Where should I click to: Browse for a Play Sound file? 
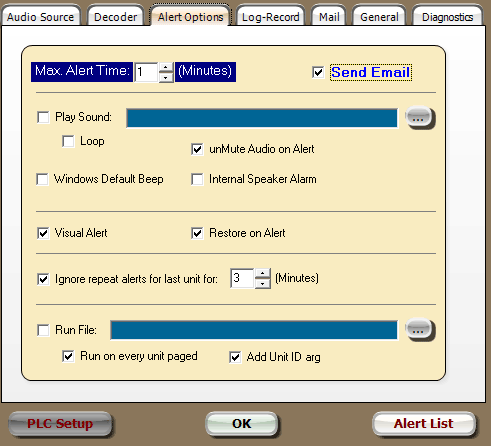[419, 118]
